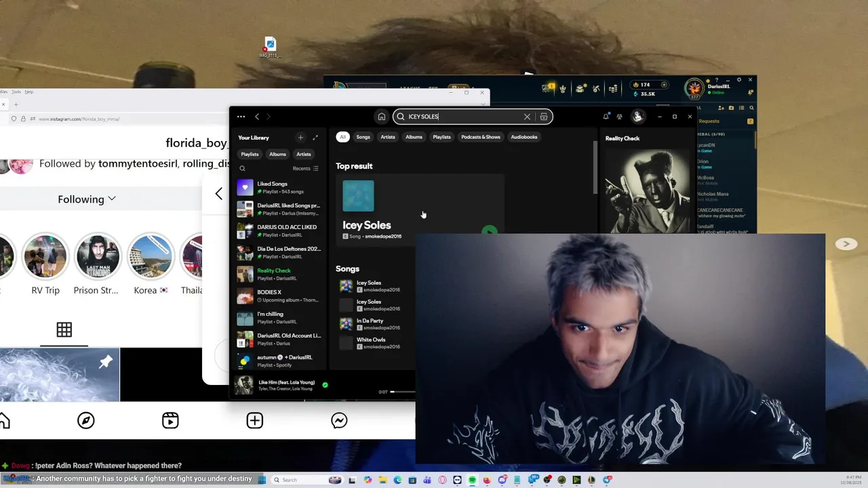This screenshot has width=868, height=488.
Task: Show only Playlists in search results
Action: click(x=441, y=137)
